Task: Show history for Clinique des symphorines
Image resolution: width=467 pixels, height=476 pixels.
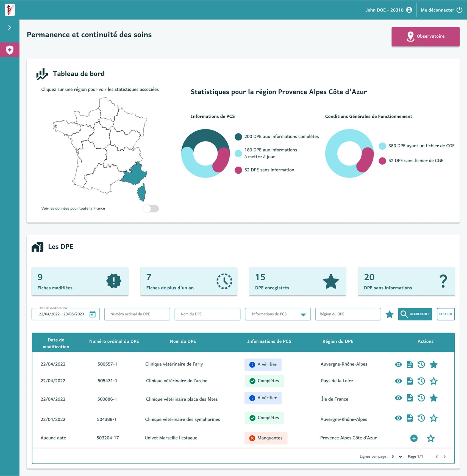Action: pos(421,418)
